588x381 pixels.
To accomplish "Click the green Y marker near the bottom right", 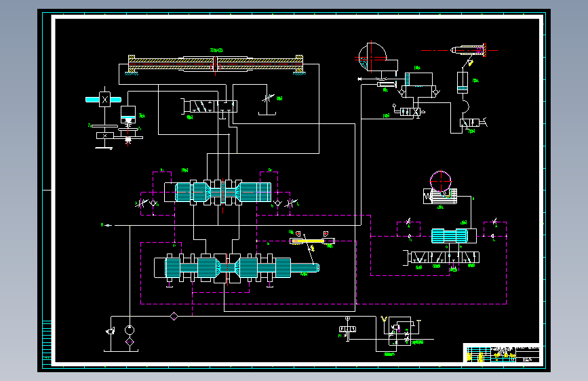I will (x=383, y=319).
